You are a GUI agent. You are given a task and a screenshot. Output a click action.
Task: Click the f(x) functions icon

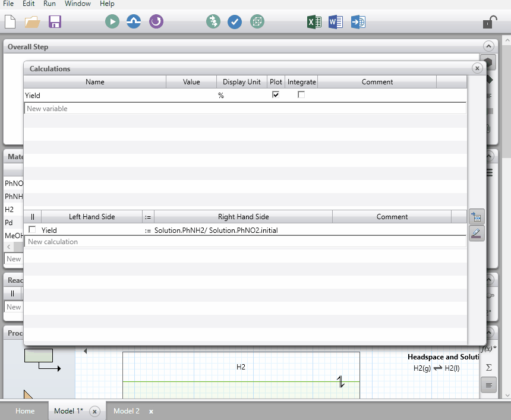[x=488, y=349]
